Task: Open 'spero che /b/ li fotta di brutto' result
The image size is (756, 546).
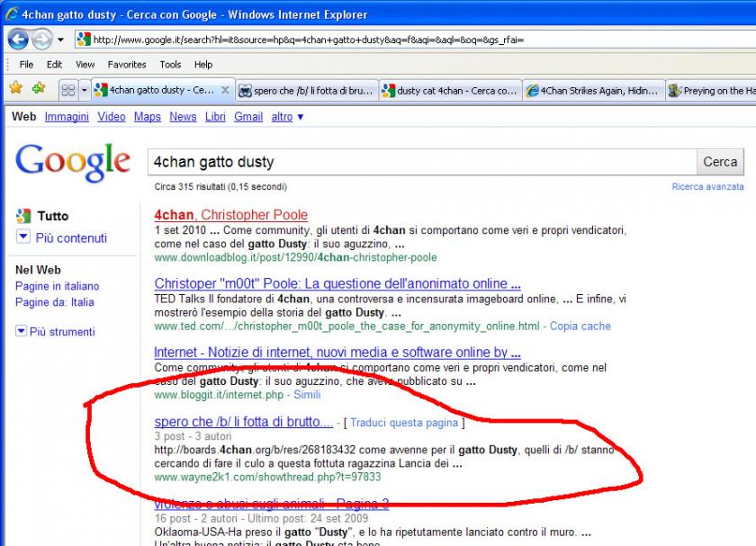Action: point(244,422)
